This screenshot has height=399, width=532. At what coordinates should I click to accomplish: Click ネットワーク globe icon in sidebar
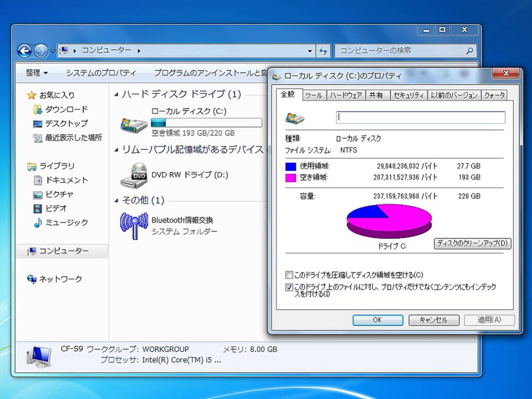coord(31,279)
